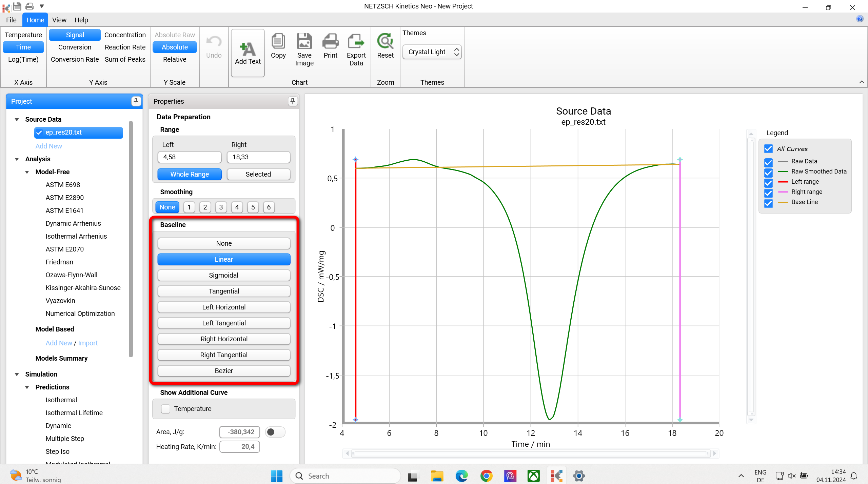Choose the Sigmoidal baseline button
Viewport: 868px width, 484px height.
(224, 275)
